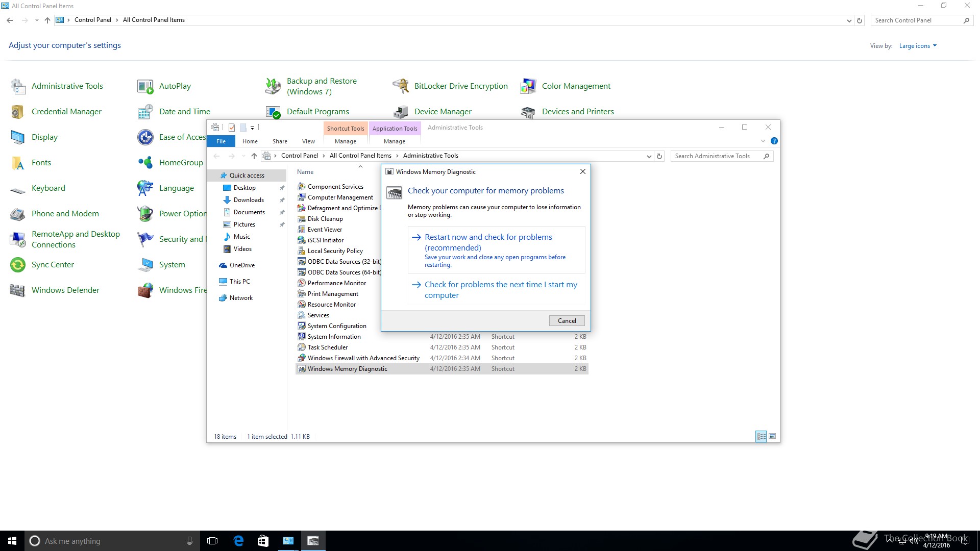Image resolution: width=980 pixels, height=551 pixels.
Task: Refresh the Administrative Tools folder view
Action: click(659, 157)
